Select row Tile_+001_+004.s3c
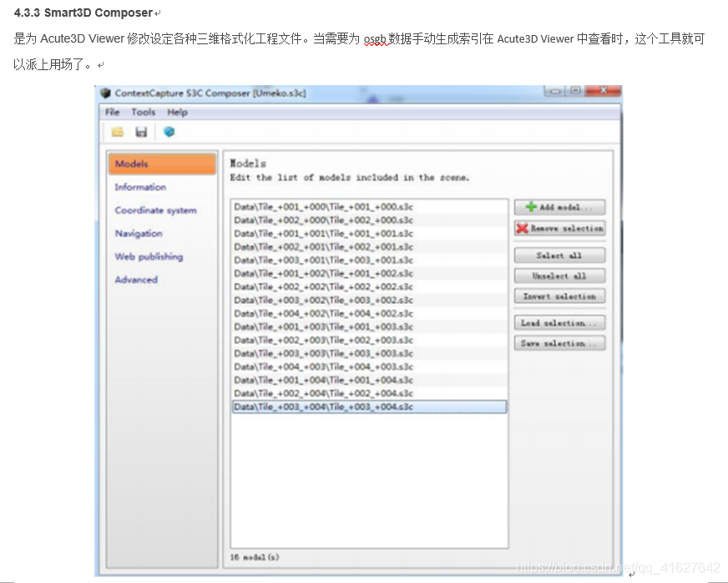This screenshot has height=583, width=728. point(369,381)
